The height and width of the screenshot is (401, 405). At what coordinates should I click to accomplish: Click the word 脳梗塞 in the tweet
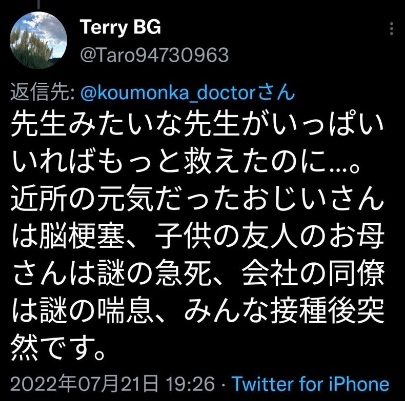[82, 238]
